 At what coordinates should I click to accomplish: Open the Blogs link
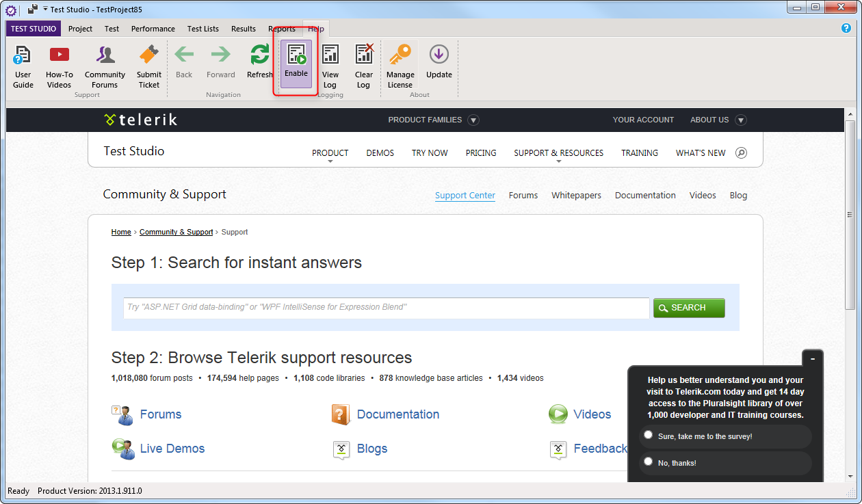coord(372,449)
